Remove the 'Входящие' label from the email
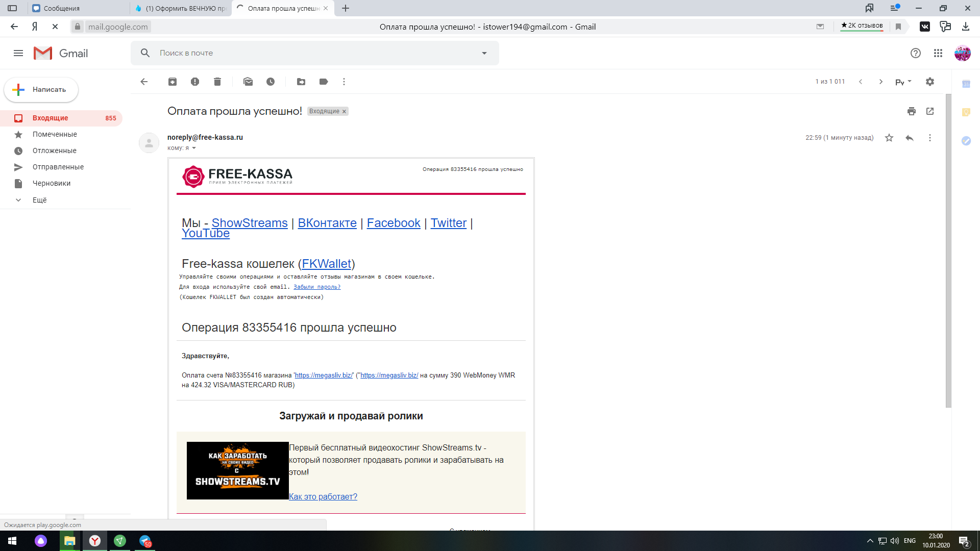Viewport: 980px width, 551px height. point(344,111)
